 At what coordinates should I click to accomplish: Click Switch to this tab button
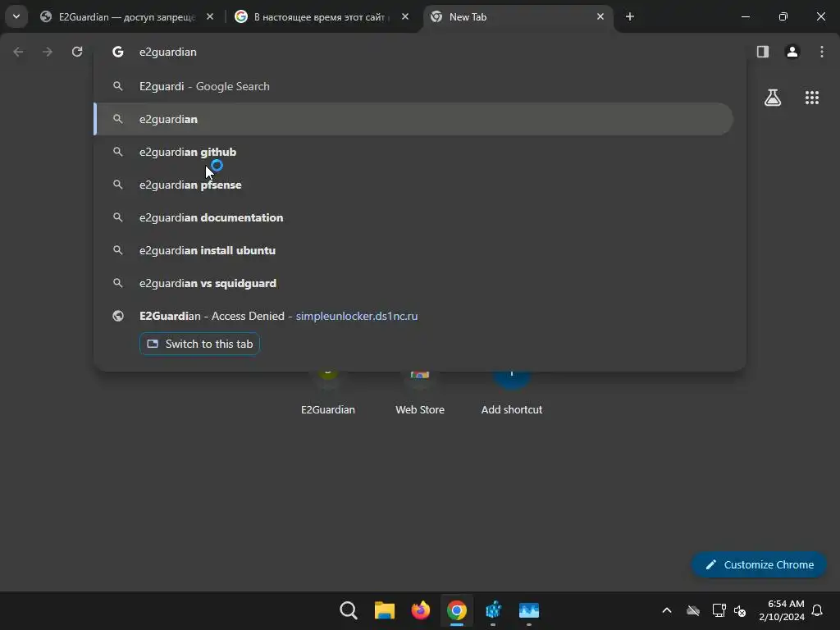pyautogui.click(x=199, y=344)
